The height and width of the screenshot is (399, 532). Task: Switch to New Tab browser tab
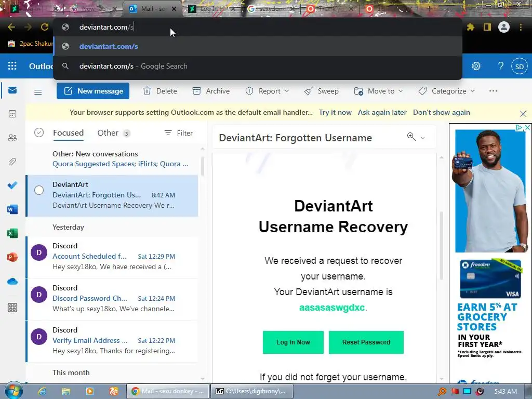94,9
